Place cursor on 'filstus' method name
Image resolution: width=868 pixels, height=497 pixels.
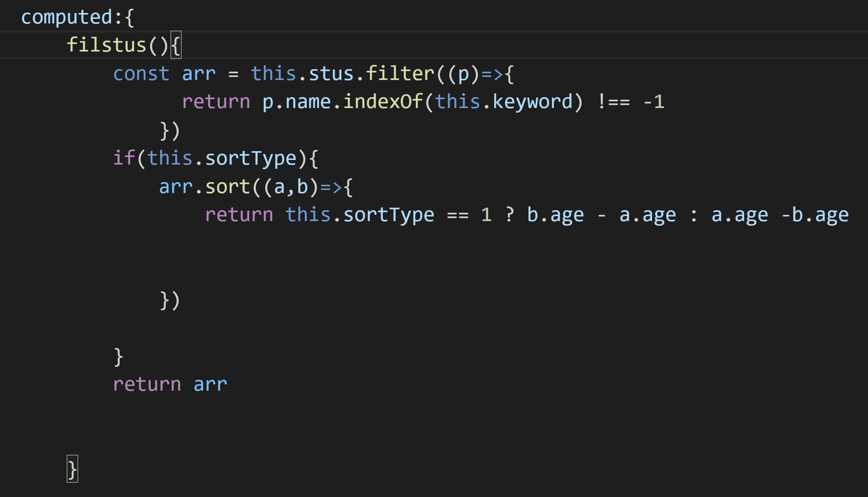tap(106, 45)
